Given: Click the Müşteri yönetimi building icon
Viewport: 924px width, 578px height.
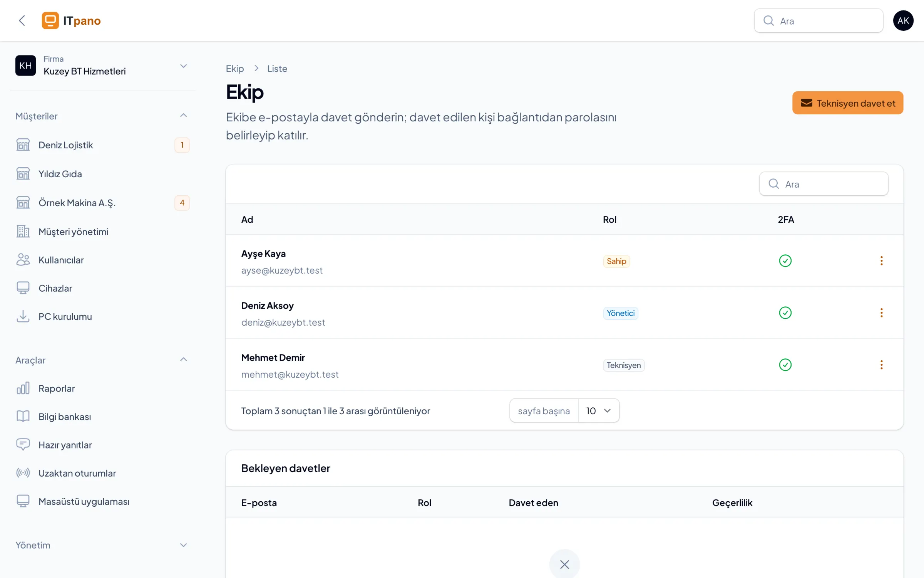Looking at the screenshot, I should [x=23, y=232].
